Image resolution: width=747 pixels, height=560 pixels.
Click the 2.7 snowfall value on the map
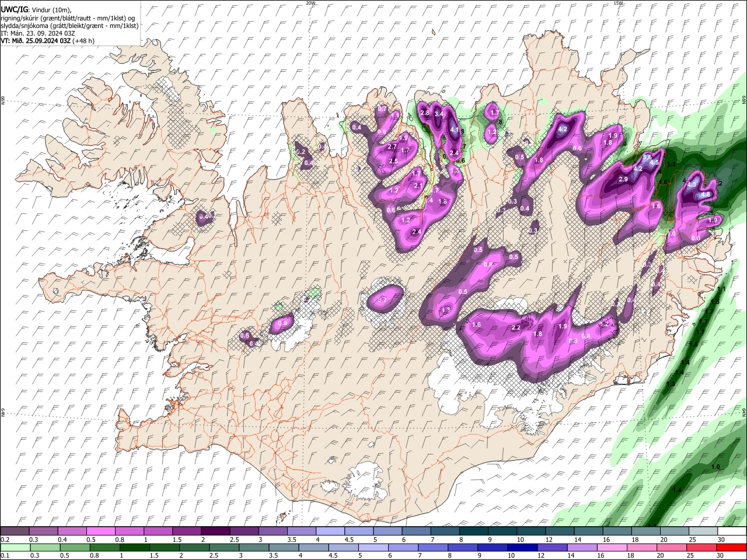coord(392,146)
